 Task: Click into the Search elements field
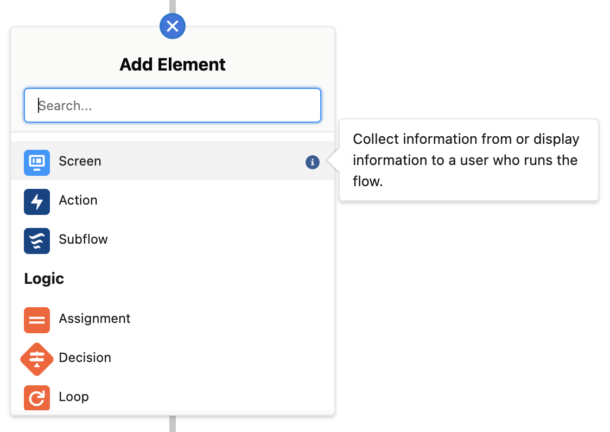tap(172, 105)
